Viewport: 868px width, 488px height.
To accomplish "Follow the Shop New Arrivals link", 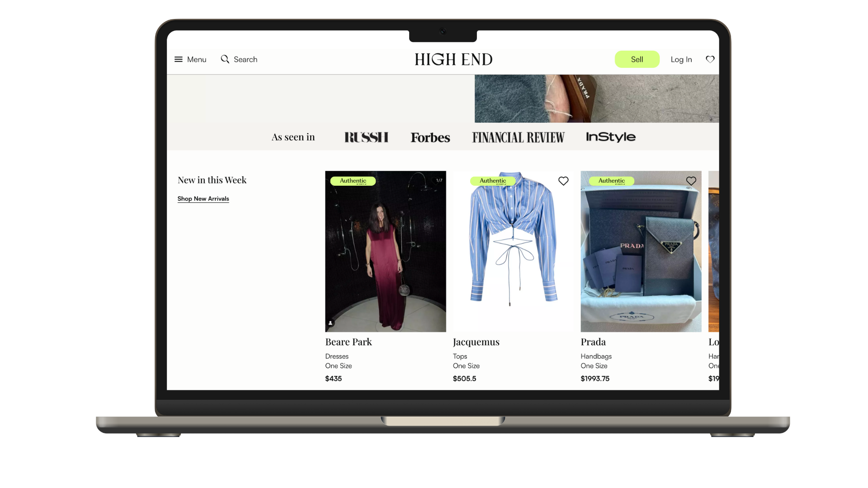I will pos(203,198).
